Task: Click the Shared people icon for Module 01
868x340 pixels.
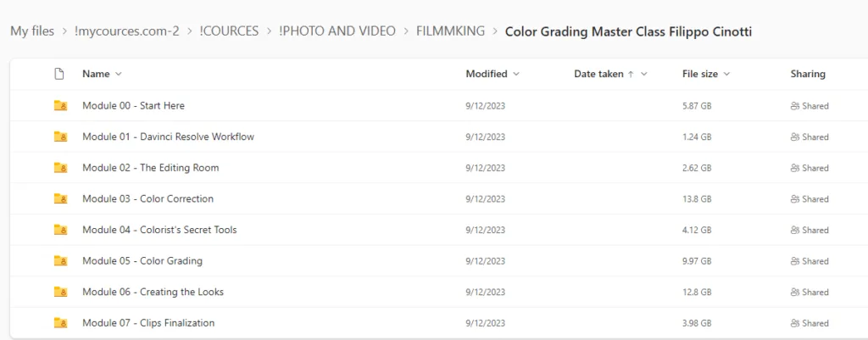Action: coord(794,137)
